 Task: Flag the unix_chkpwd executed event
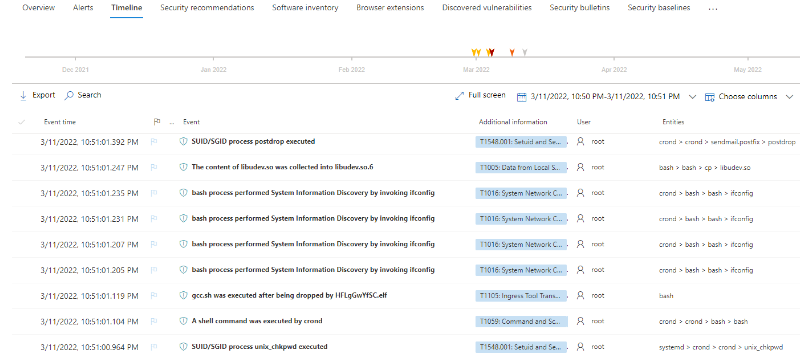click(154, 347)
